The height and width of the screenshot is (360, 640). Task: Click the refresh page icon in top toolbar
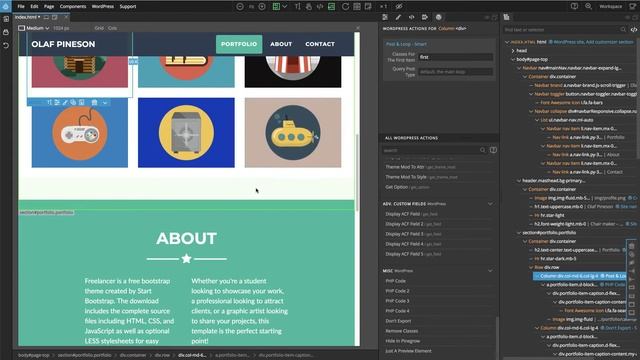pos(345,7)
